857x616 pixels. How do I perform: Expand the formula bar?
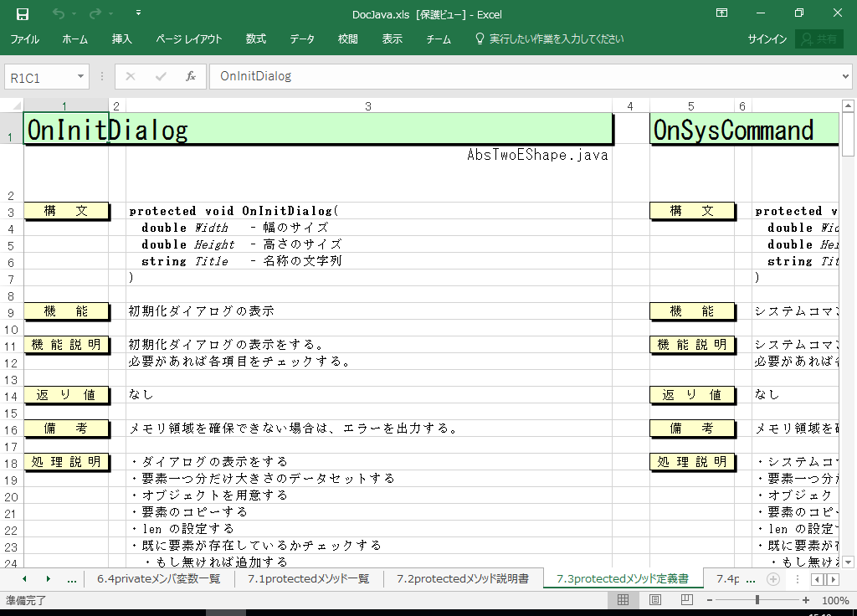[x=844, y=76]
